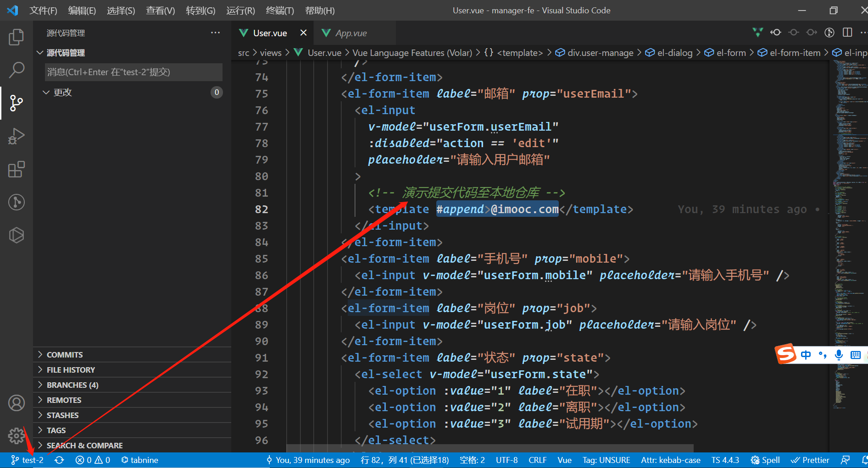
Task: Select language mode Vue in status bar
Action: [564, 460]
